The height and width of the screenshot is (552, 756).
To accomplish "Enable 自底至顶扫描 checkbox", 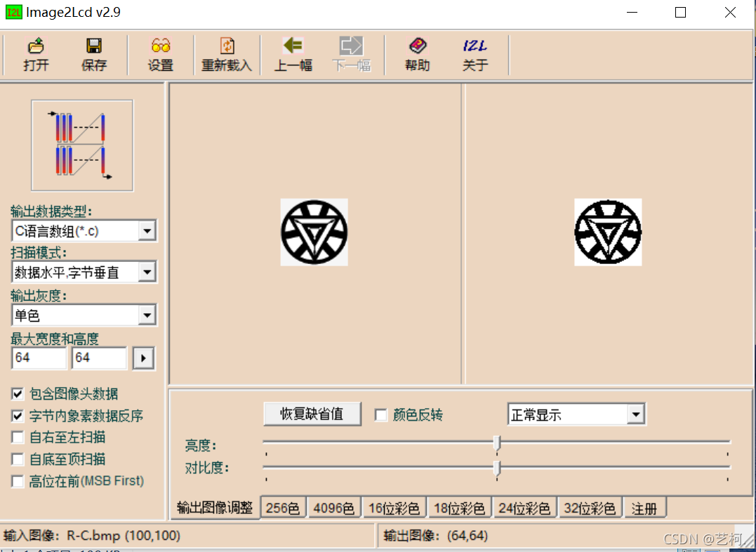I will coord(18,459).
